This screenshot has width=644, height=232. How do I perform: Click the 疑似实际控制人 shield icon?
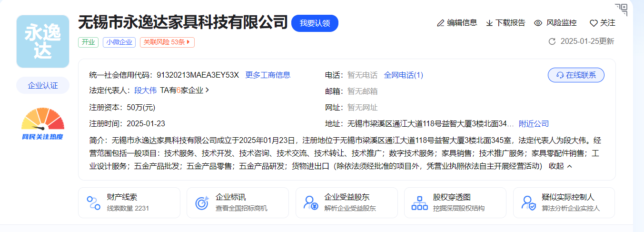[529, 203]
